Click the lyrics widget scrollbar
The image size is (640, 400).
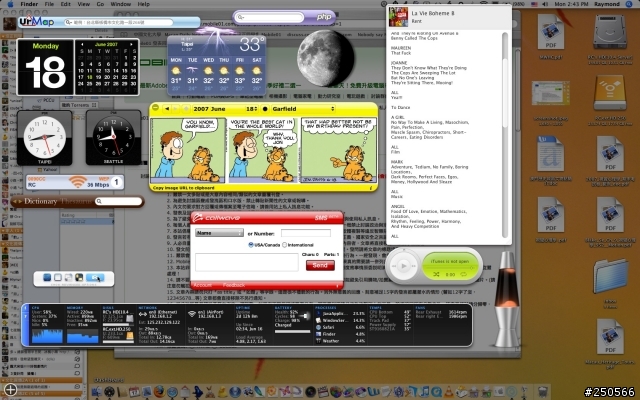[505, 135]
